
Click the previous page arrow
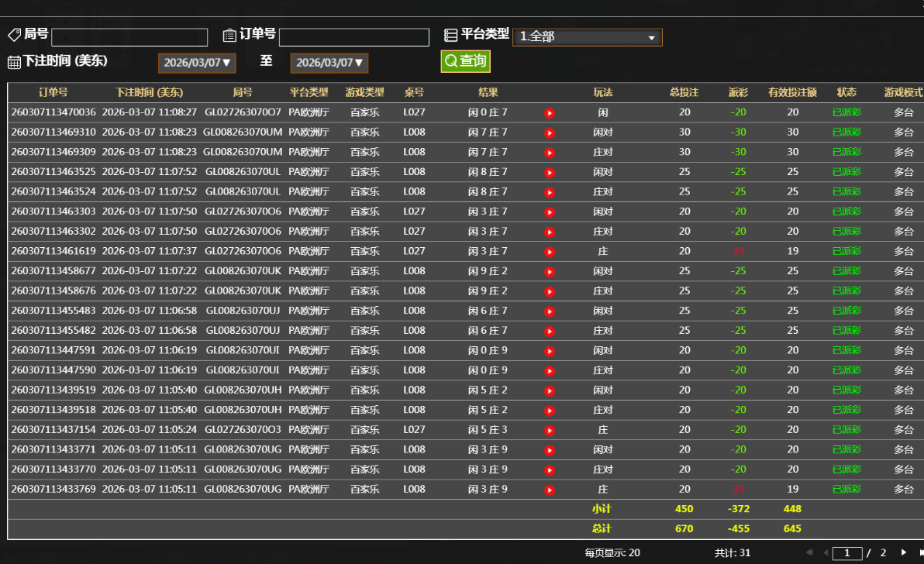[x=825, y=552]
